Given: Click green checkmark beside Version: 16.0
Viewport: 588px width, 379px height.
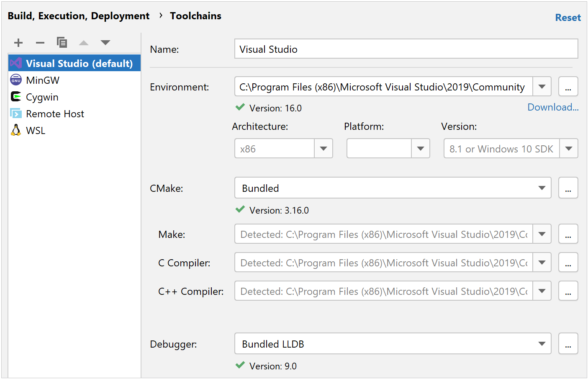Looking at the screenshot, I should click(x=240, y=107).
